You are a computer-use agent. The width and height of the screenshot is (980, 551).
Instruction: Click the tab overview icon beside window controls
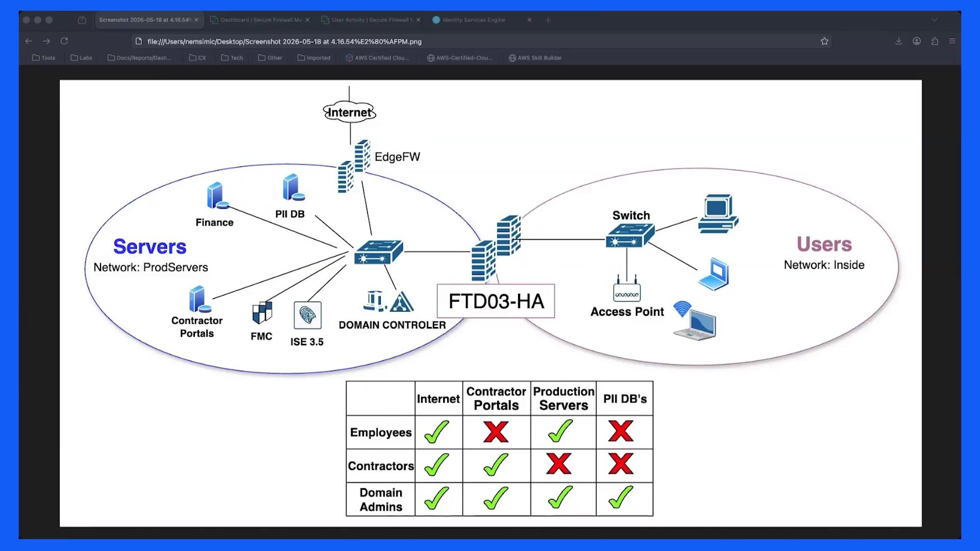[x=82, y=20]
